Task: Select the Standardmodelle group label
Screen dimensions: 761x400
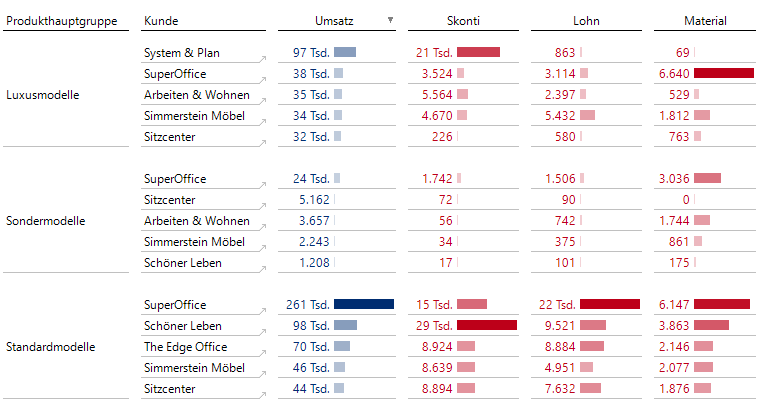Action: coord(51,347)
